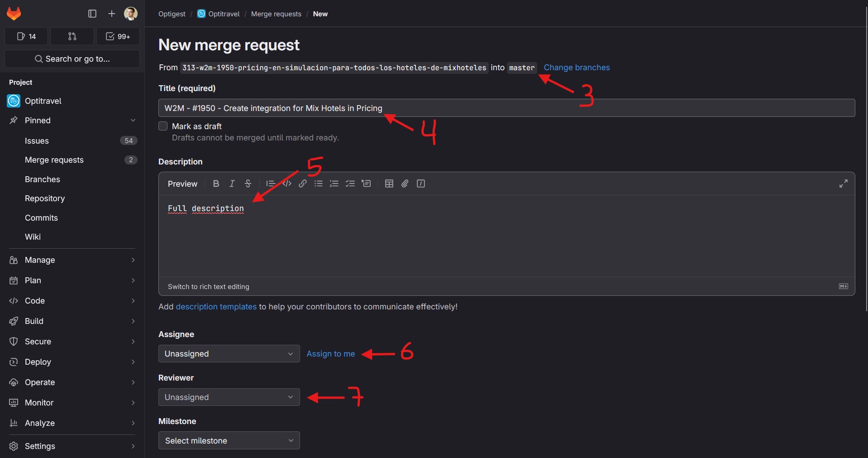Screen dimensions: 868x458
Task: Click the bold formatting icon
Action: [x=216, y=183]
